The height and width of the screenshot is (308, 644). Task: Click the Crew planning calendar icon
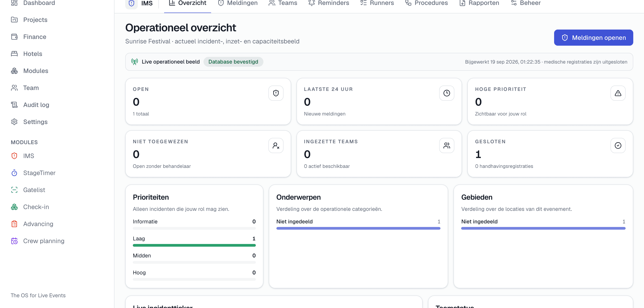click(x=14, y=241)
